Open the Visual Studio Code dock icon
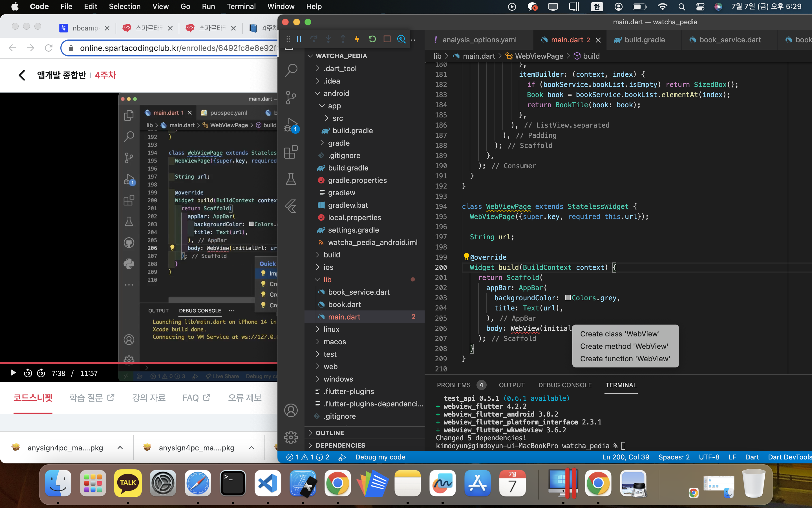The height and width of the screenshot is (508, 812). click(x=268, y=483)
